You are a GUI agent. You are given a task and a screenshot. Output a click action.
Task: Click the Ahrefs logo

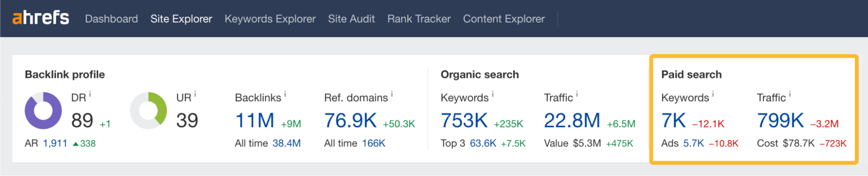point(41,18)
